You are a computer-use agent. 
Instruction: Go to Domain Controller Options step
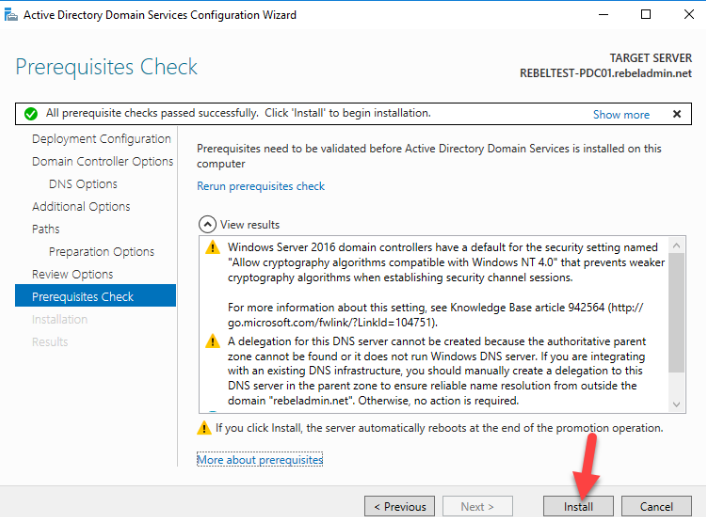pos(103,161)
